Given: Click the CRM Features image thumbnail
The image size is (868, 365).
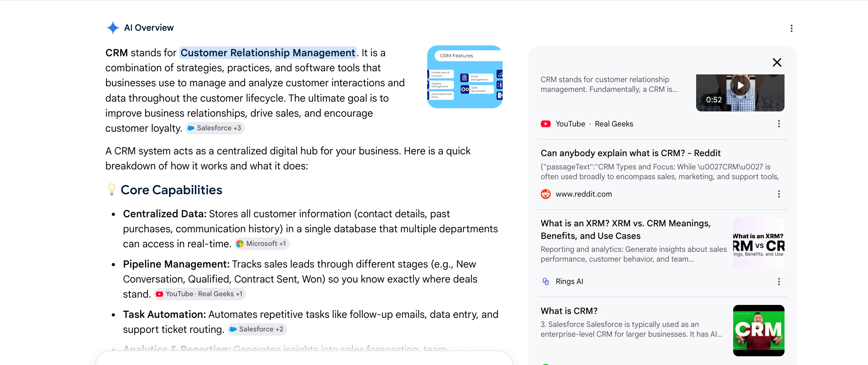Looking at the screenshot, I should [x=465, y=77].
